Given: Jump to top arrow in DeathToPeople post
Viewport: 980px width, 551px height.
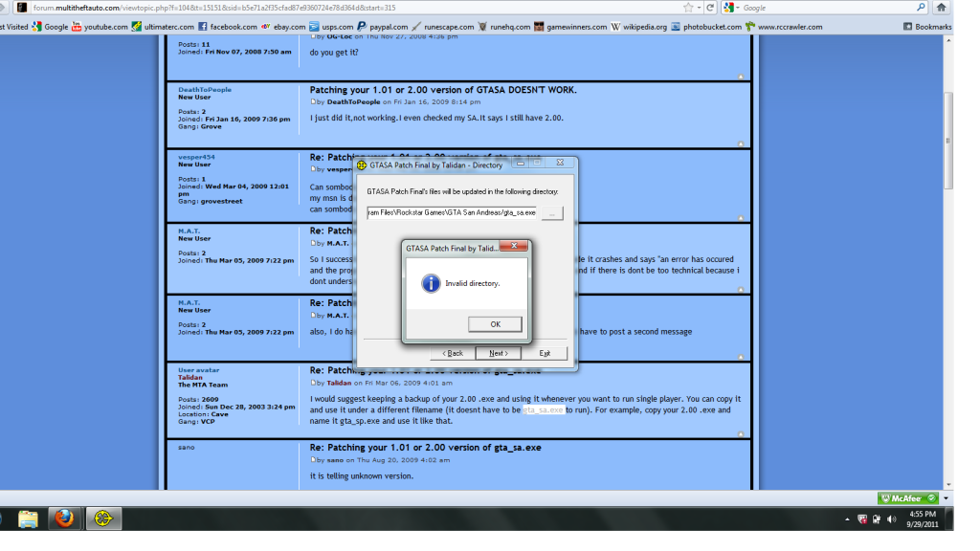Looking at the screenshot, I should (741, 143).
